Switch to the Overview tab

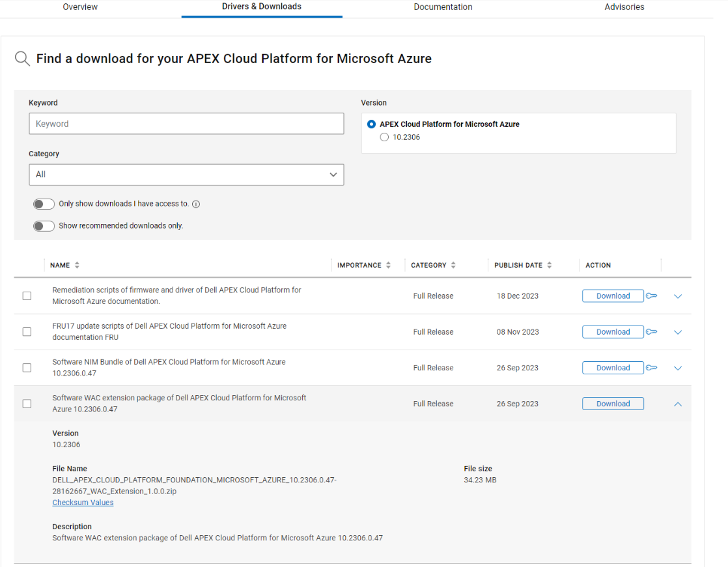[80, 7]
